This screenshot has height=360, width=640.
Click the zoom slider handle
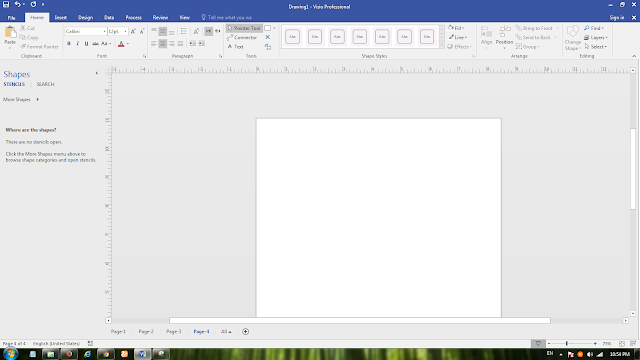click(x=567, y=344)
